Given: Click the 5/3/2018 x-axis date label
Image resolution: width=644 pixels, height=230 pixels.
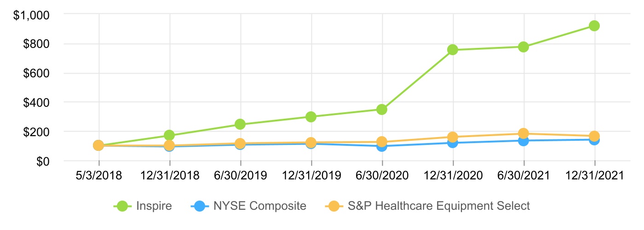Looking at the screenshot, I should coord(98,176).
